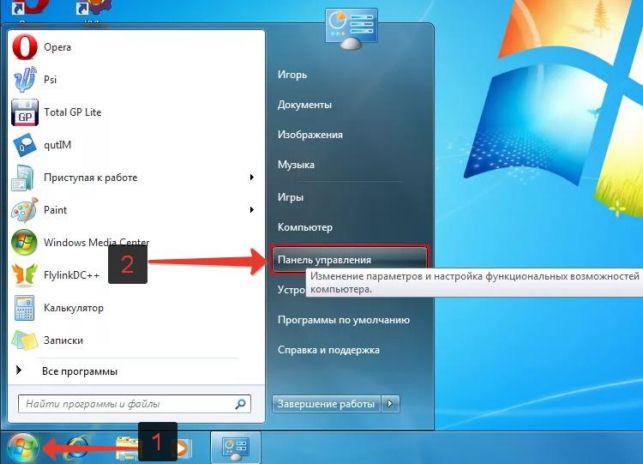Open the Изображения library
Screen dimensions: 643x464
(310, 135)
